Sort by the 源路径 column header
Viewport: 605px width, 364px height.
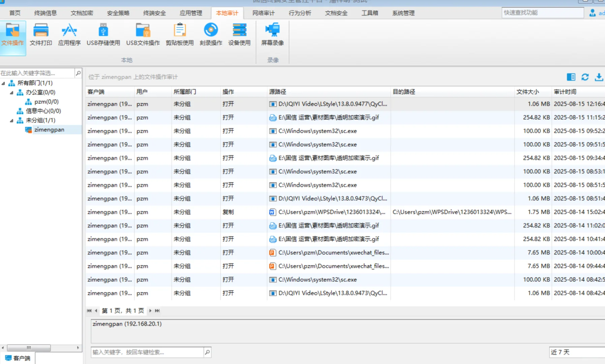point(329,92)
